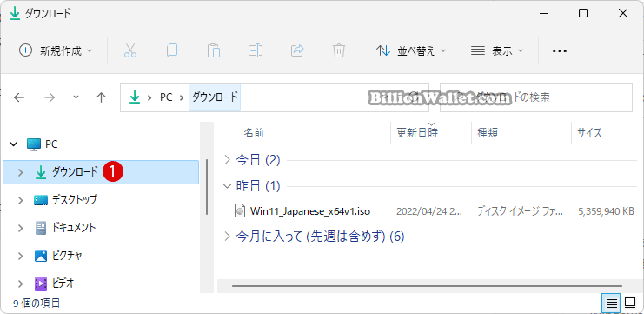Click the Cut scissors icon
Viewport: 644px width, 314px height.
[x=129, y=51]
